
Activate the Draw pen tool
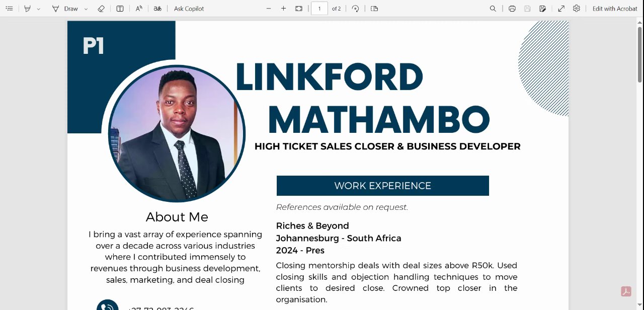(65, 9)
